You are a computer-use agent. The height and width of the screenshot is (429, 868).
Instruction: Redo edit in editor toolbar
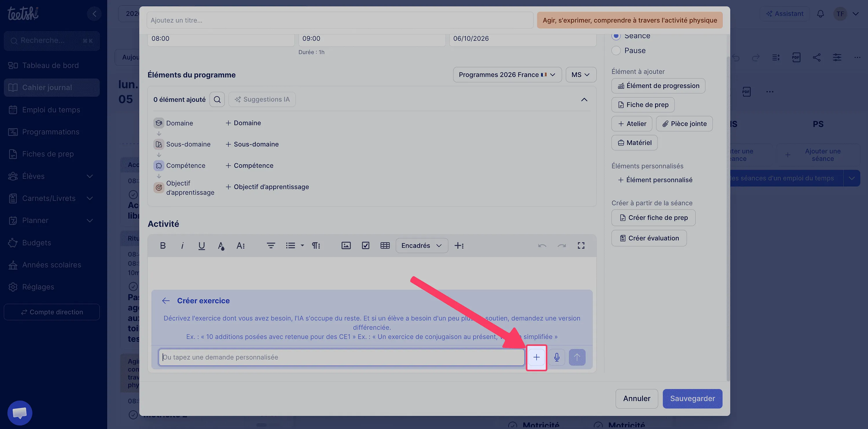point(562,245)
